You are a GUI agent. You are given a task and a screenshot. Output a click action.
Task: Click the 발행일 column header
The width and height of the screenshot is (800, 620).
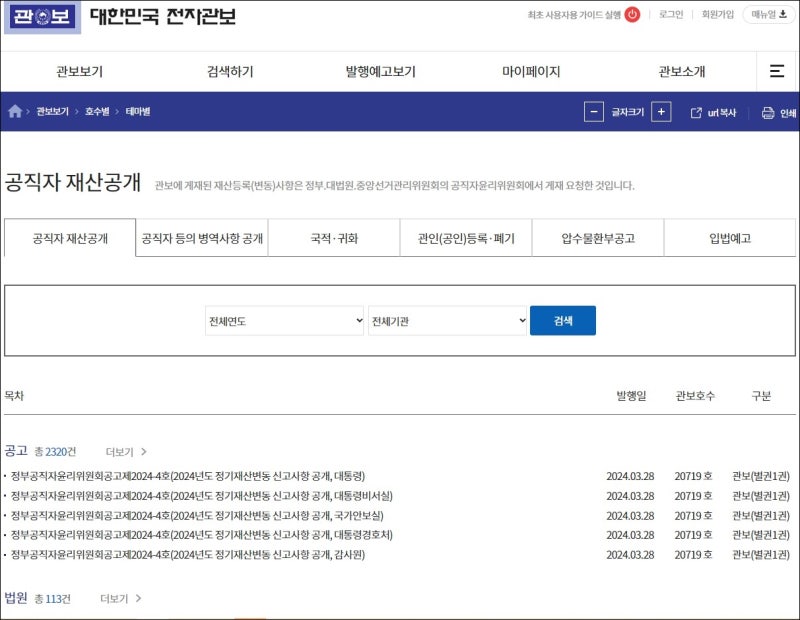(x=631, y=395)
